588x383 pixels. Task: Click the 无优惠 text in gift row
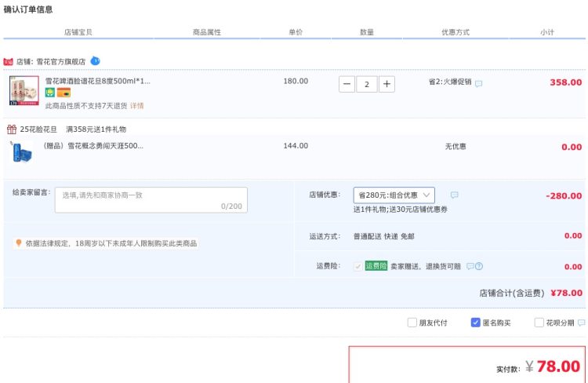click(x=456, y=147)
